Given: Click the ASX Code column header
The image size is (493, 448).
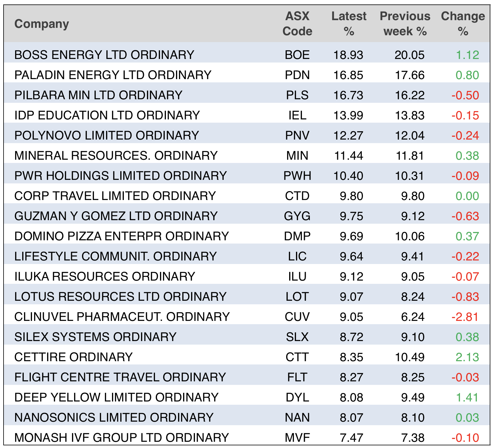Looking at the screenshot, I should point(297,24).
